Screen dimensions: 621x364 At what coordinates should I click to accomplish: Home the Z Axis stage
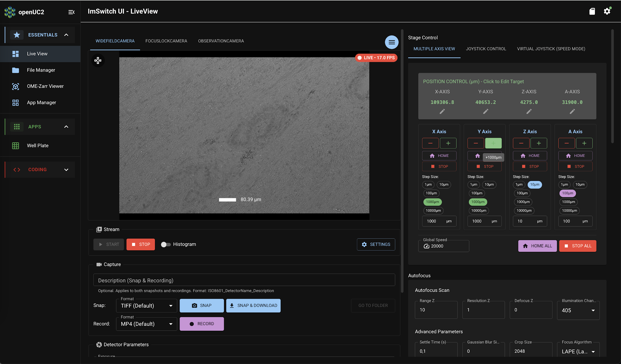coord(530,155)
